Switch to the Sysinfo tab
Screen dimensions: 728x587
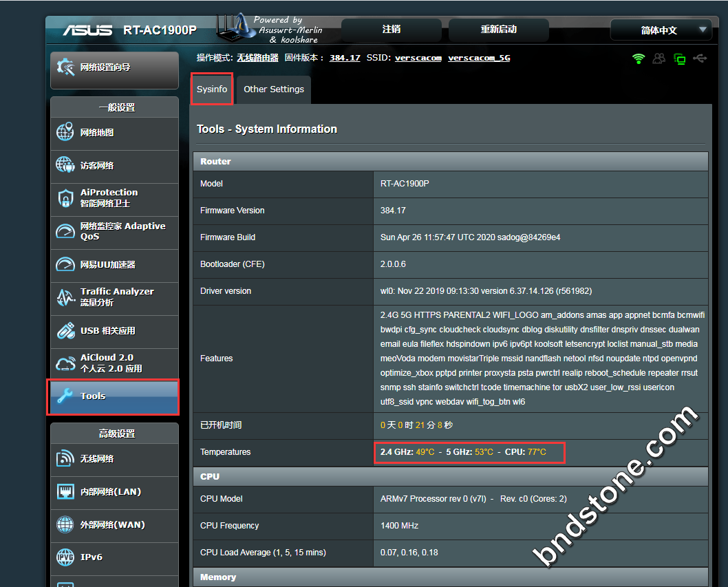(212, 89)
